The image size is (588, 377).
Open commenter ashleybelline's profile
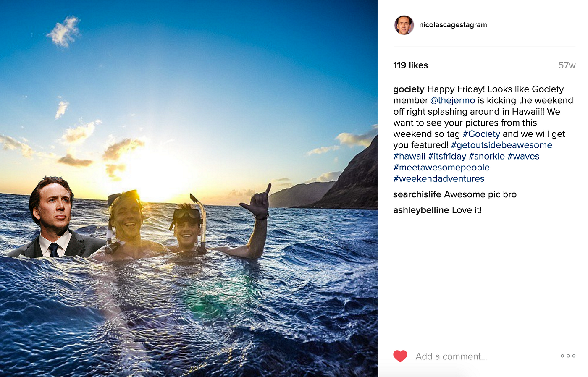pos(421,210)
